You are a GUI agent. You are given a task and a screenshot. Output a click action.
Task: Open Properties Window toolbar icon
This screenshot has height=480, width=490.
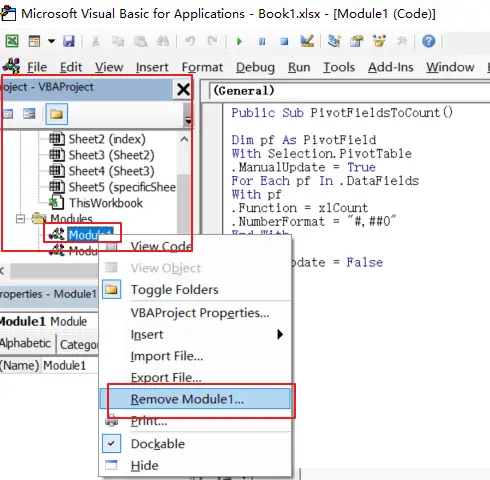(x=357, y=41)
